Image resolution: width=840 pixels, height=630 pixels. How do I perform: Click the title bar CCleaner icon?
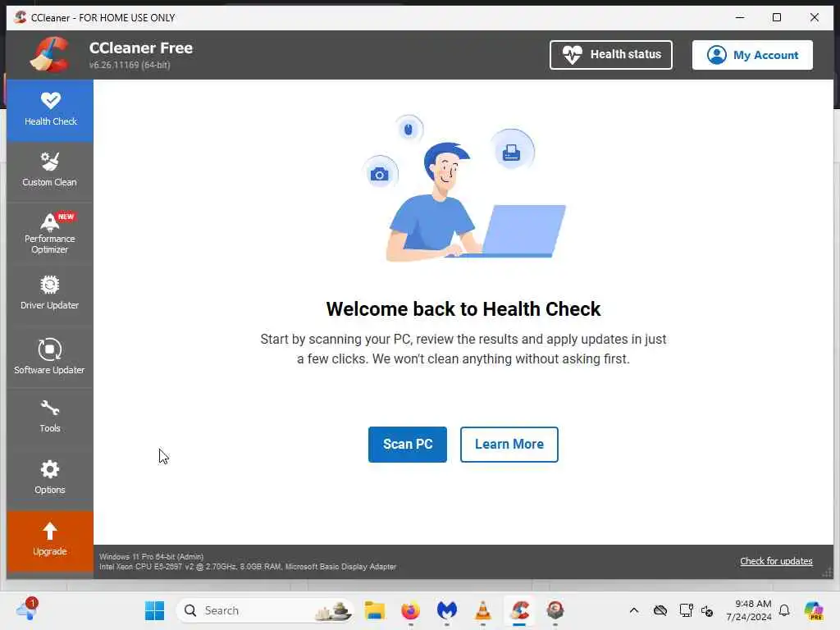(x=21, y=17)
